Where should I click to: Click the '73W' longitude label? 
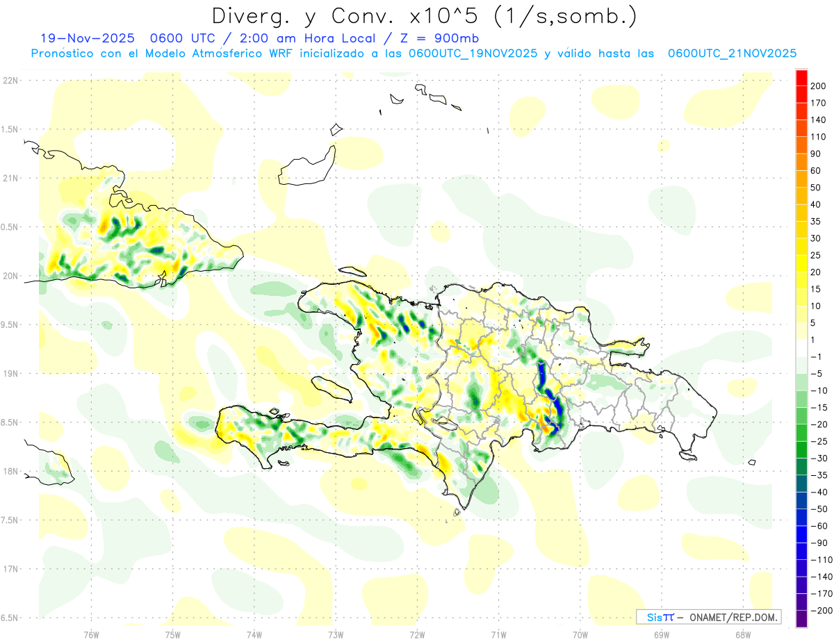(x=336, y=634)
